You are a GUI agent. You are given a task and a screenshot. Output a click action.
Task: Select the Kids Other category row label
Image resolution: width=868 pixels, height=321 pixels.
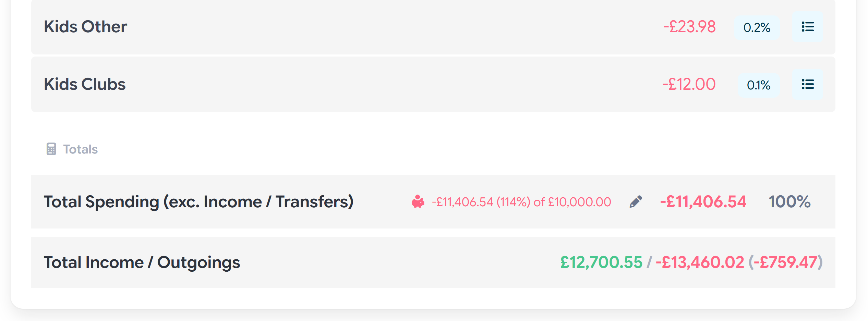(x=85, y=27)
